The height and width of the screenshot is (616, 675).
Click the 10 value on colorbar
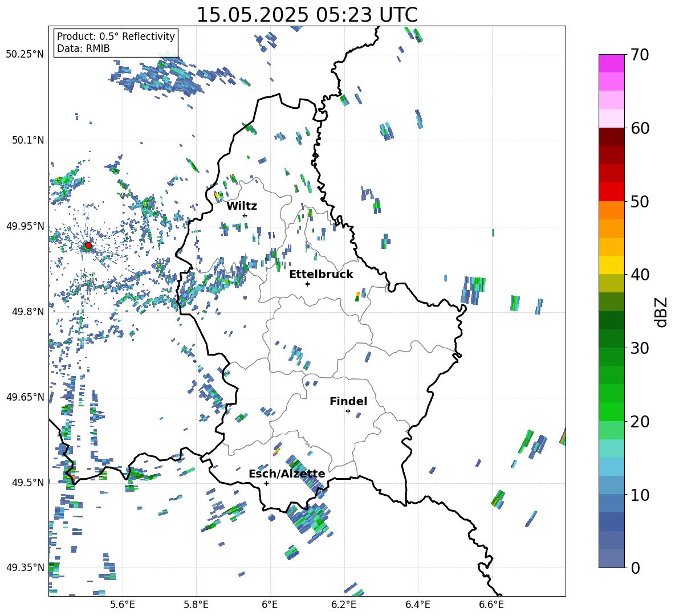(640, 495)
